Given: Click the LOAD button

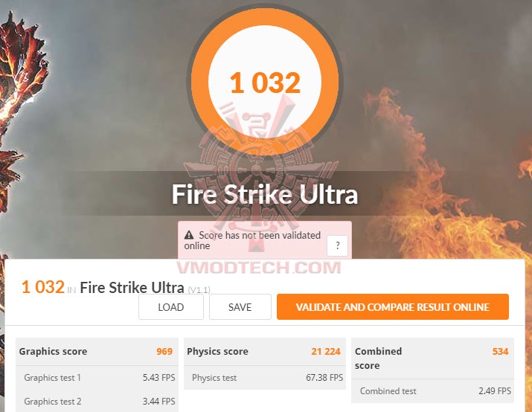Looking at the screenshot, I should coord(171,307).
